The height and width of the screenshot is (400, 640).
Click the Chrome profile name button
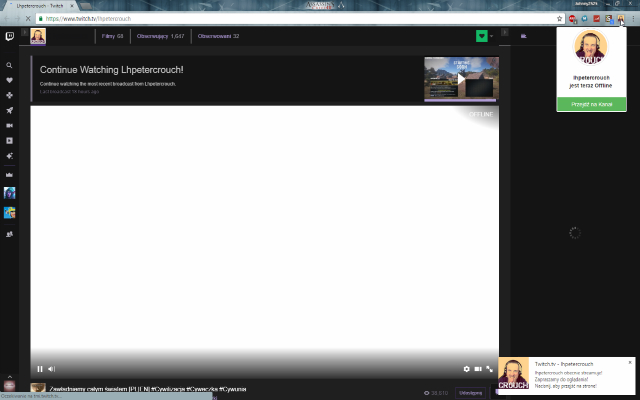click(x=586, y=4)
